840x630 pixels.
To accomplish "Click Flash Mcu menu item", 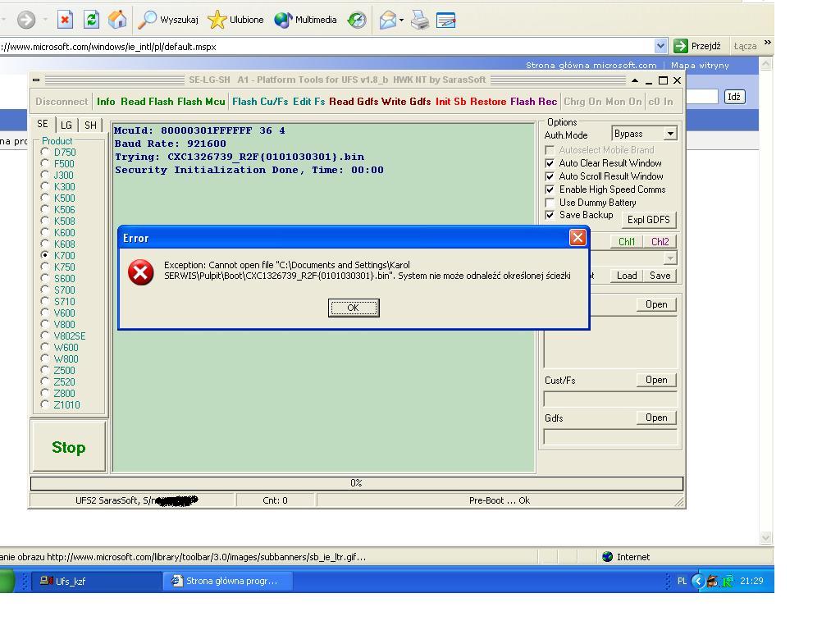I will tap(201, 101).
